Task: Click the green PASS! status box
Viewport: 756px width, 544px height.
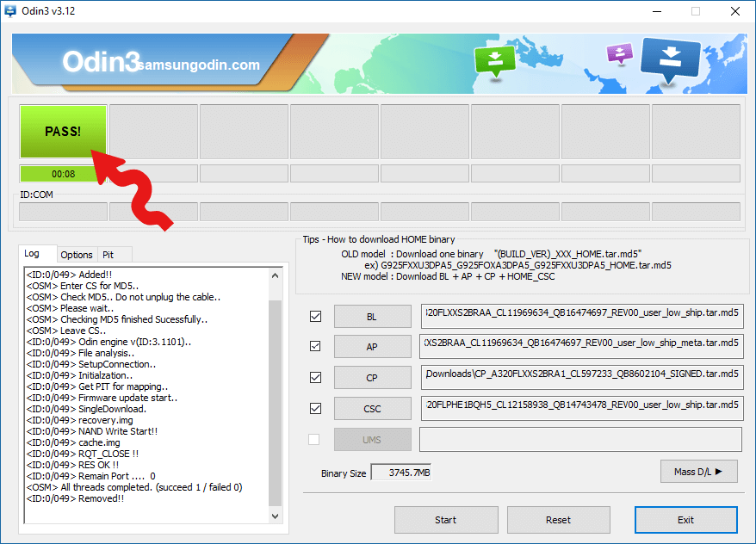Action: pos(63,132)
